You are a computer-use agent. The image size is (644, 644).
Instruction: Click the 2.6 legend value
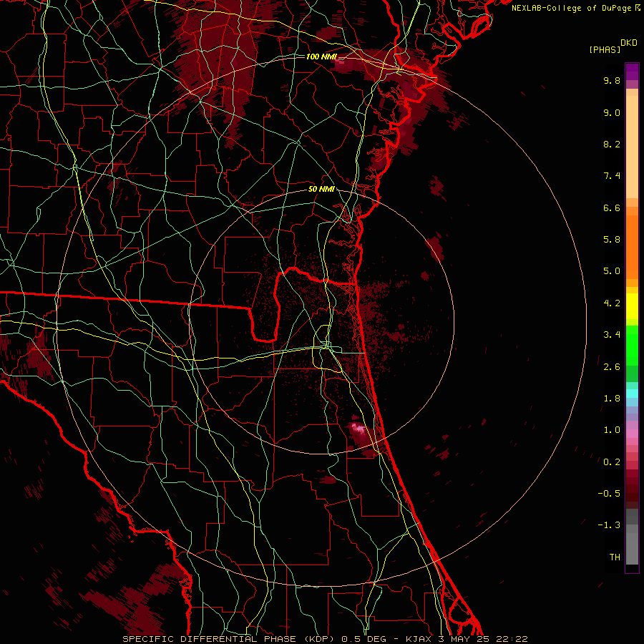612,367
